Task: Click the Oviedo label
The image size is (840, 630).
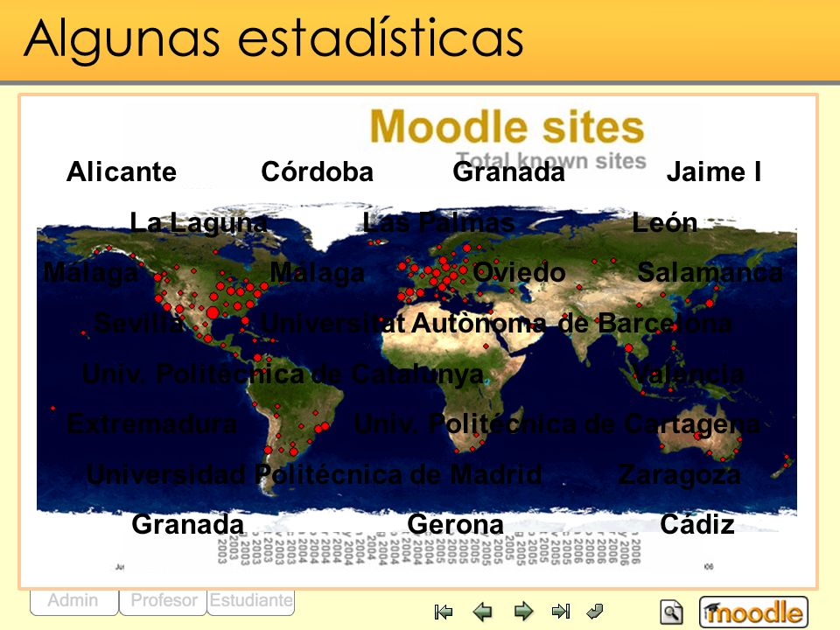Action: [519, 273]
